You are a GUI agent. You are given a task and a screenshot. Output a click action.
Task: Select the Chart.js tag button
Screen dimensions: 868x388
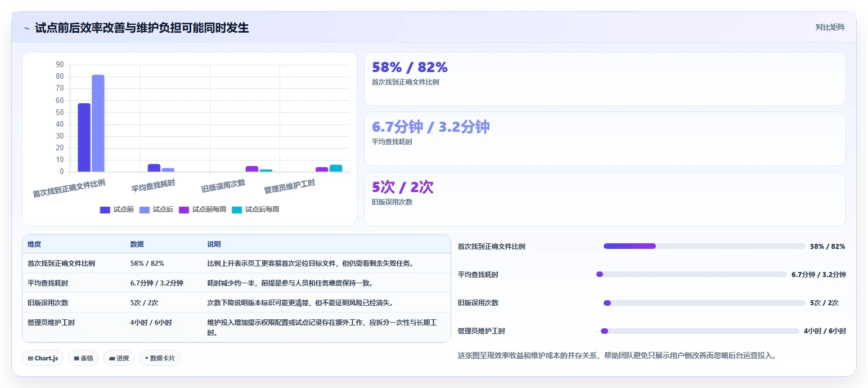pos(43,358)
